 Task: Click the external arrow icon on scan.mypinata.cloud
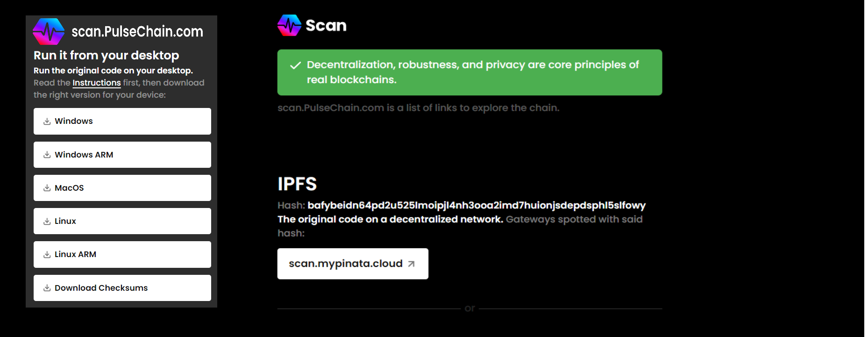[x=411, y=264]
